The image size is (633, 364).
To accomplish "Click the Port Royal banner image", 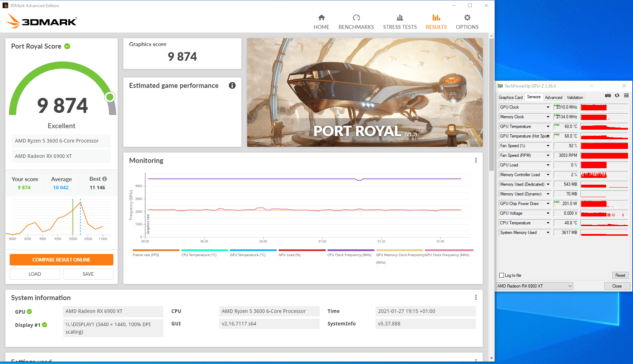I will click(365, 93).
